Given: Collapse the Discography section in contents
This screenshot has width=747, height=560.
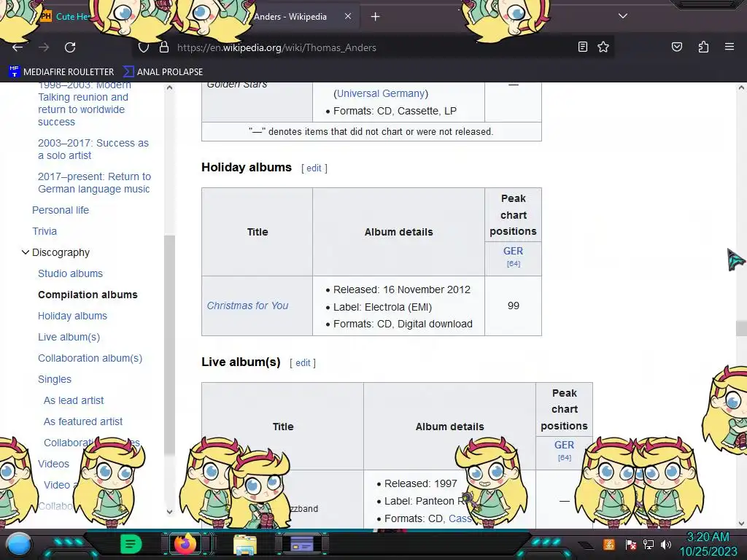Looking at the screenshot, I should coord(26,252).
